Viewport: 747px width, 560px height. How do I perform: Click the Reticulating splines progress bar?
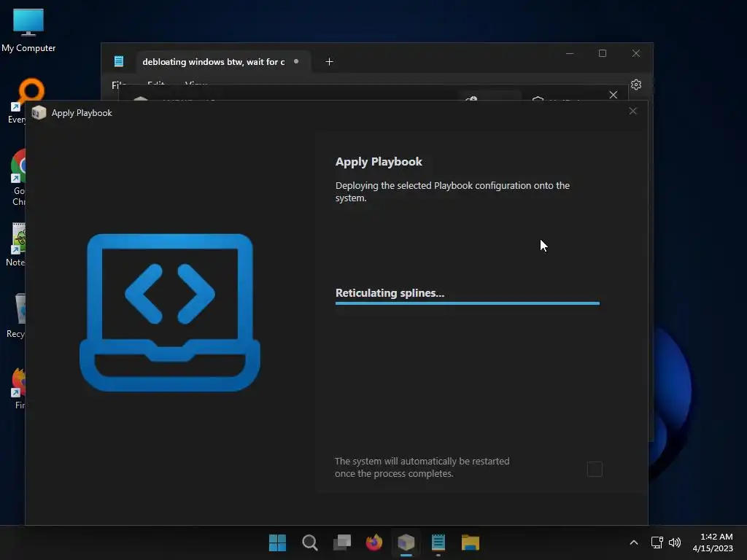(468, 303)
